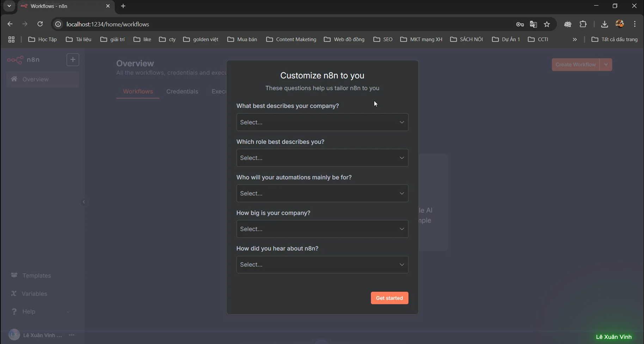Click the three-dot menu next to the user name
Screen dimensions: 644x344
pyautogui.click(x=72, y=335)
